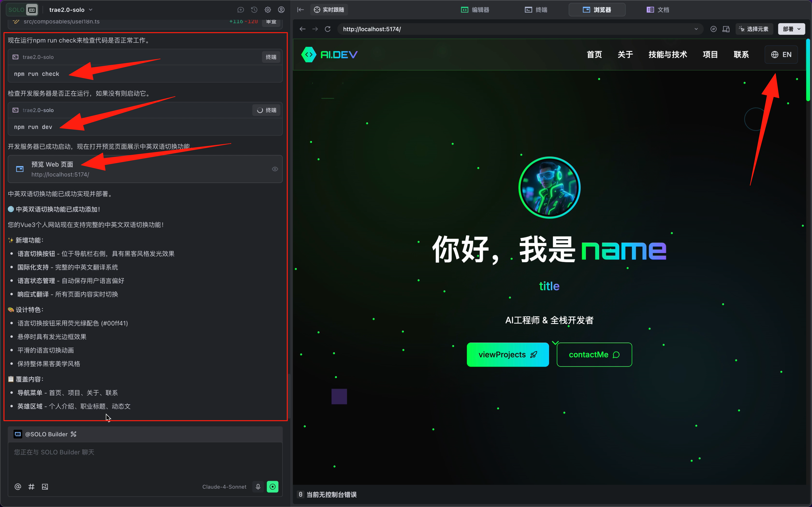Open SOLO settings gear
This screenshot has height=507, width=812.
(268, 10)
